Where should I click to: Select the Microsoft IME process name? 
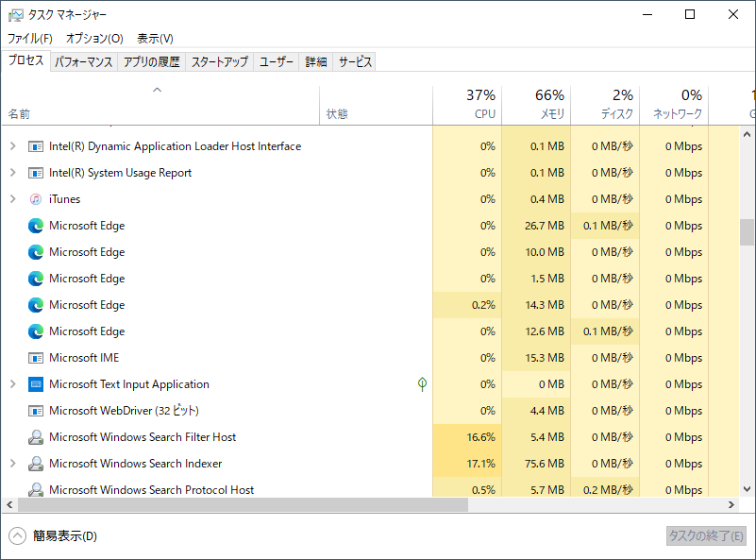pyautogui.click(x=84, y=358)
